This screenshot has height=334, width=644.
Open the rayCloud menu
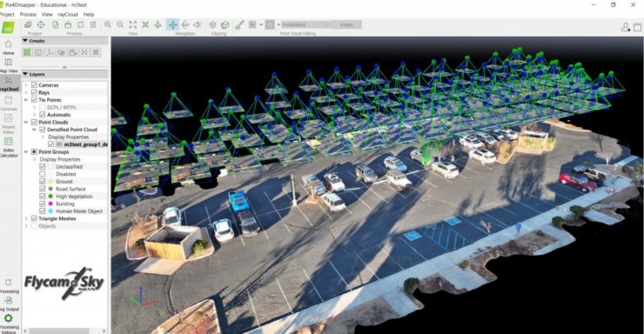point(68,15)
